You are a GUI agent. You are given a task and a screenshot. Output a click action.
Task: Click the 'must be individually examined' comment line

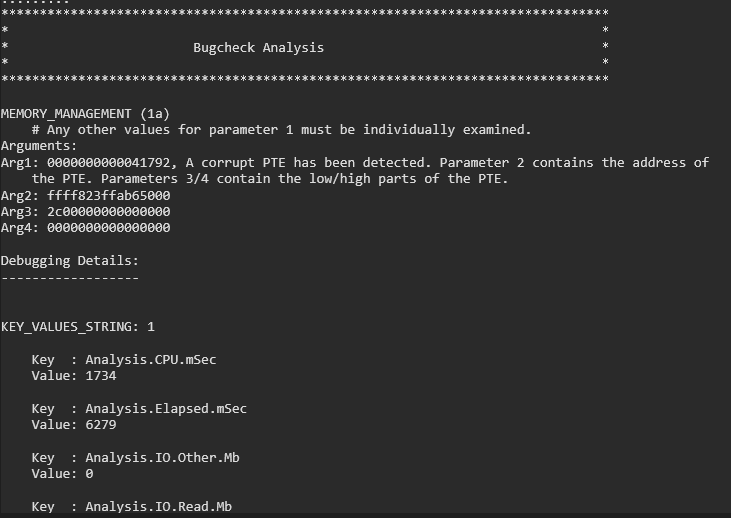tap(281, 130)
